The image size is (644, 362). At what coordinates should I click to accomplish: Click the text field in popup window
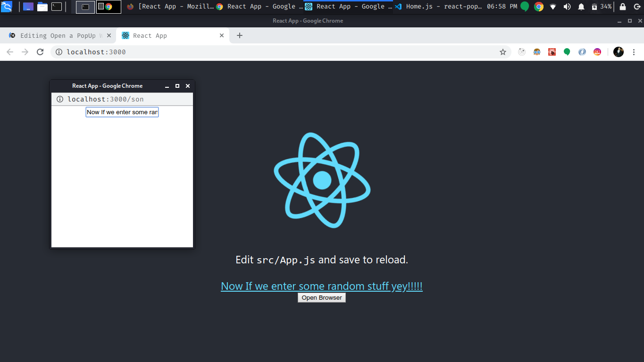[x=122, y=112]
